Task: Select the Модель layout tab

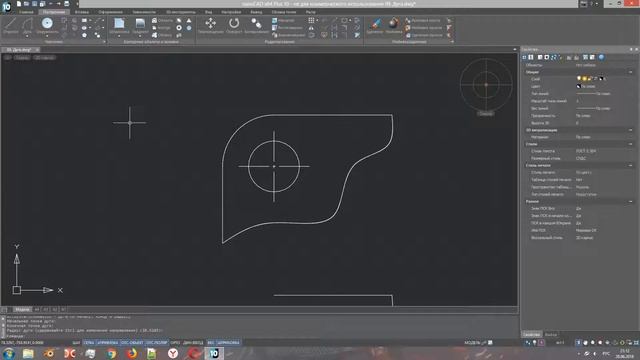Action: (x=22, y=309)
